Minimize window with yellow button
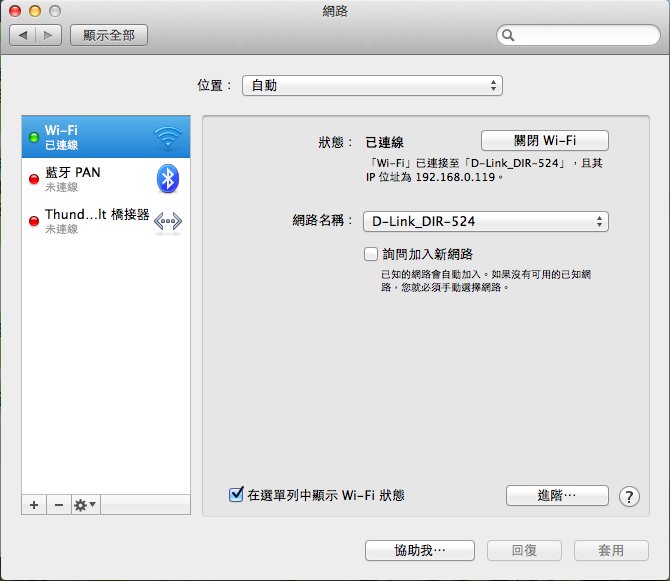 coord(35,11)
